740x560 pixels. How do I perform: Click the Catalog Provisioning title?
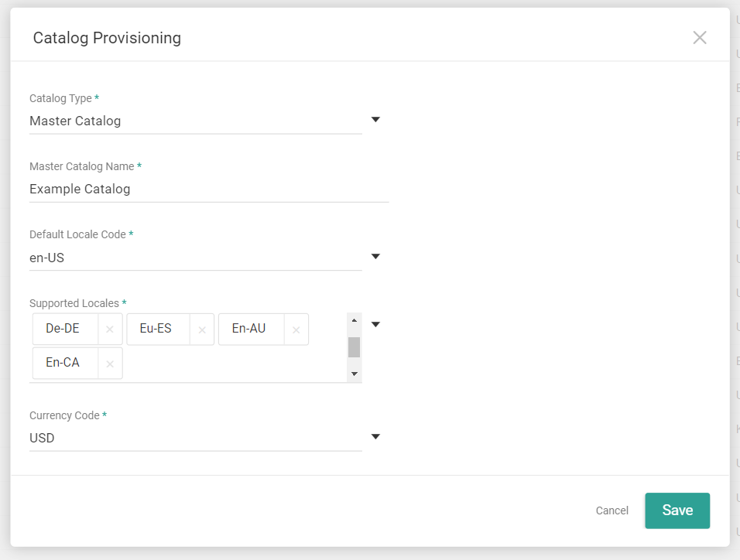pos(106,37)
